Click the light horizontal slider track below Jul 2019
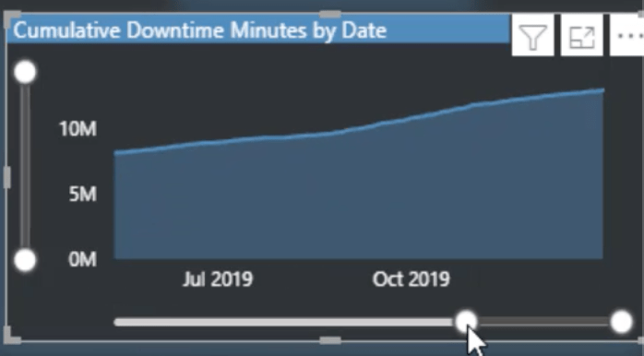Screen dimensions: 644x356 (x=284, y=322)
